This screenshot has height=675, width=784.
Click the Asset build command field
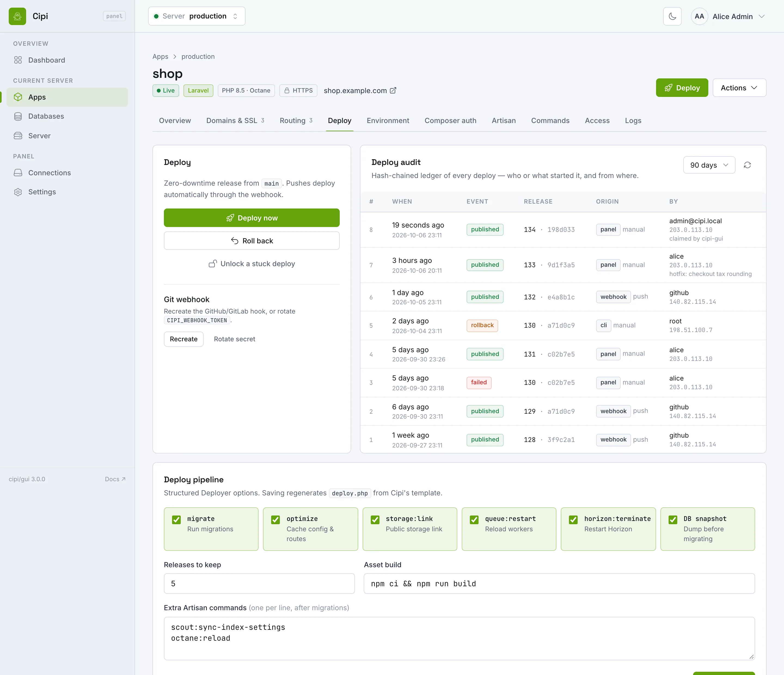[559, 584]
